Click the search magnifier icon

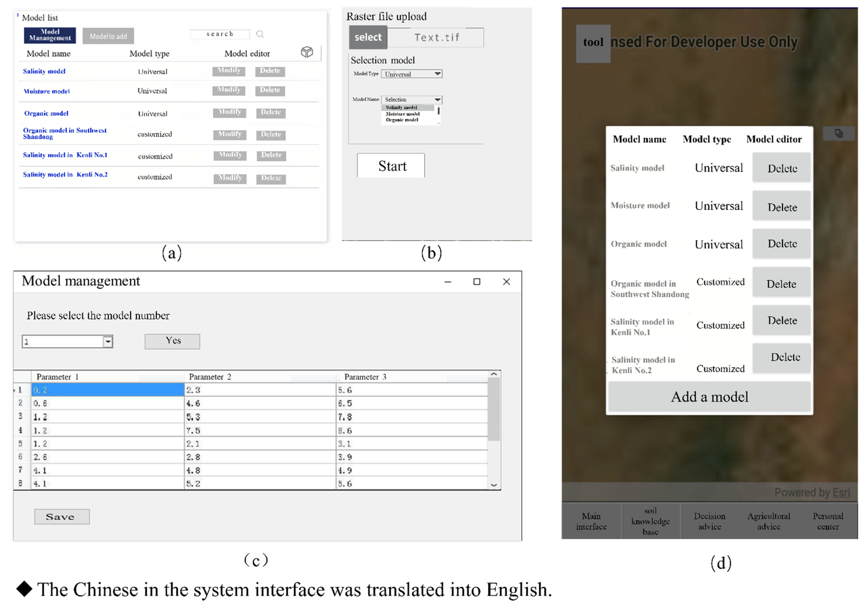point(260,34)
